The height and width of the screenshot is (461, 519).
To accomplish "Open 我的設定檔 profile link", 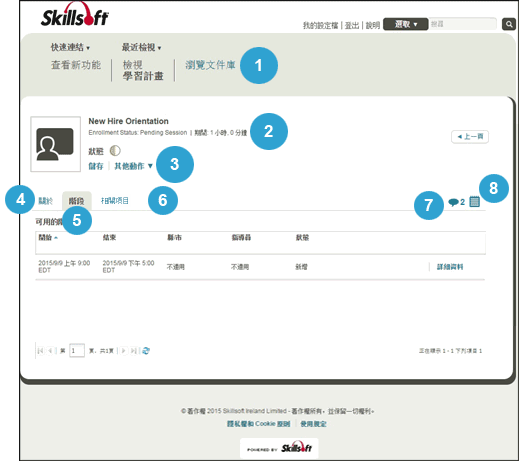I will [x=320, y=25].
